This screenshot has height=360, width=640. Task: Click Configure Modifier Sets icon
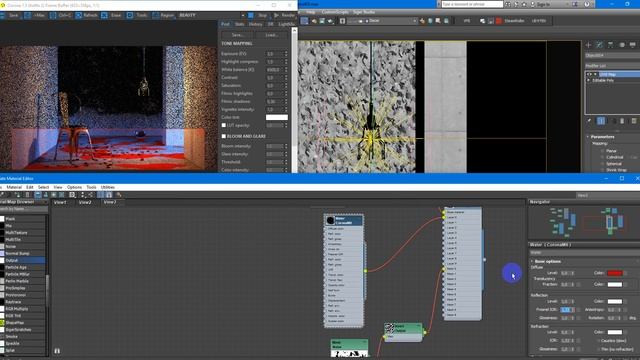[633, 121]
